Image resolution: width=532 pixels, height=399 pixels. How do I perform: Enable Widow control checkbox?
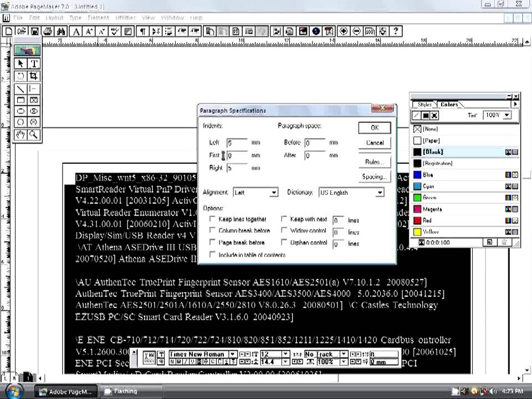[284, 231]
